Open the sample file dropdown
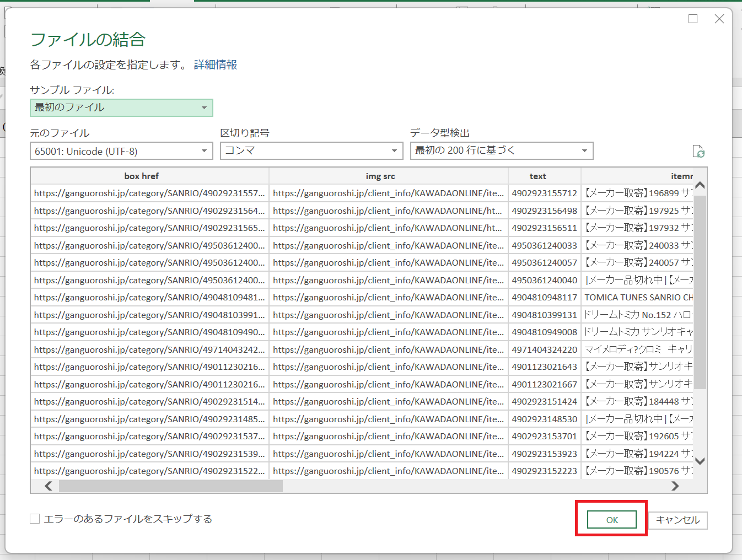742x560 pixels. [121, 107]
